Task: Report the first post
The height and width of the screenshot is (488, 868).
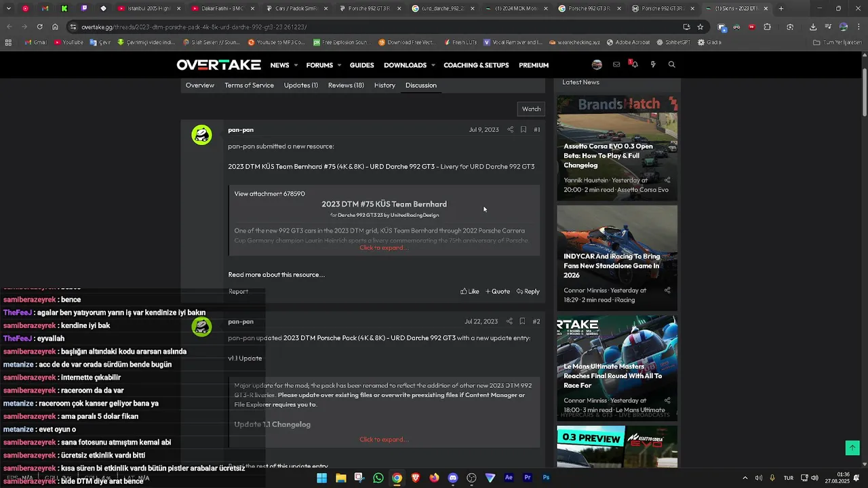Action: (238, 291)
